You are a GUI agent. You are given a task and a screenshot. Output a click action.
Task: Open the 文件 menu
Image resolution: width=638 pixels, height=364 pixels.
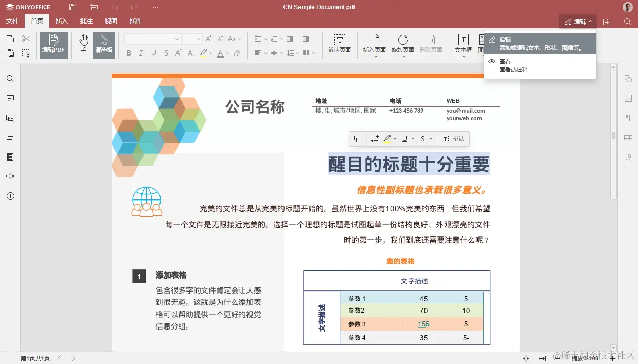point(12,21)
